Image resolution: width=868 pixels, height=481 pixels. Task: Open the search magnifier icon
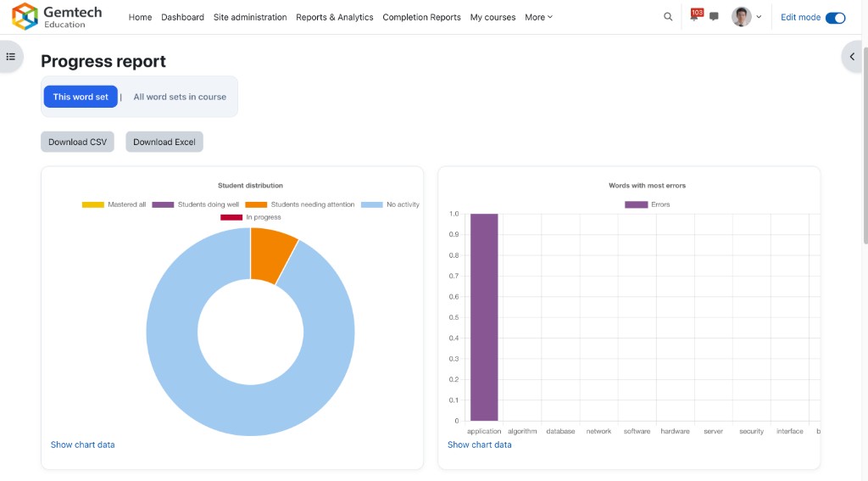coord(668,17)
